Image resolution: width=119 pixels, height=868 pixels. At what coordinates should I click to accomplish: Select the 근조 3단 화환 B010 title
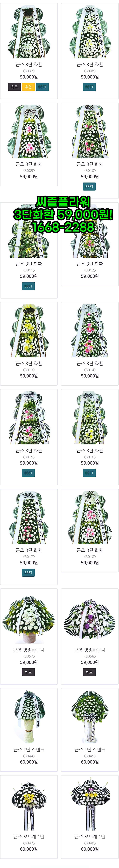pyautogui.click(x=90, y=164)
